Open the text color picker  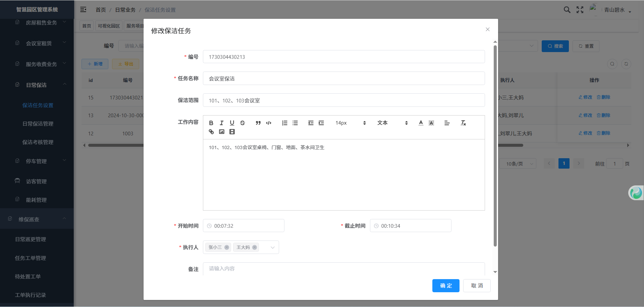click(421, 123)
